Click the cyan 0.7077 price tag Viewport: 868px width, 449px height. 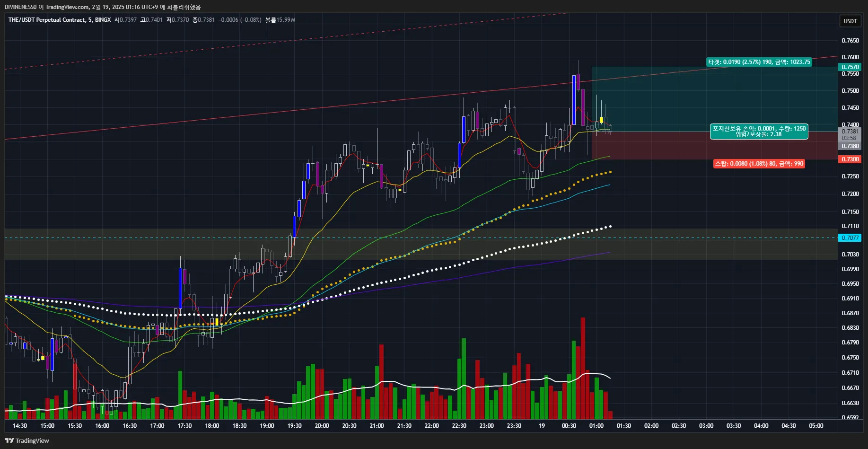pyautogui.click(x=850, y=238)
